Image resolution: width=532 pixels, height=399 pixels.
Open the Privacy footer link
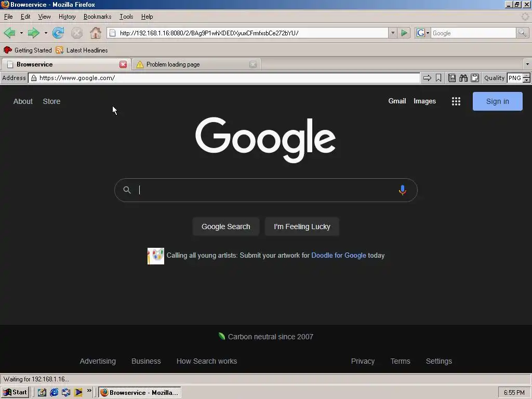[x=363, y=362]
